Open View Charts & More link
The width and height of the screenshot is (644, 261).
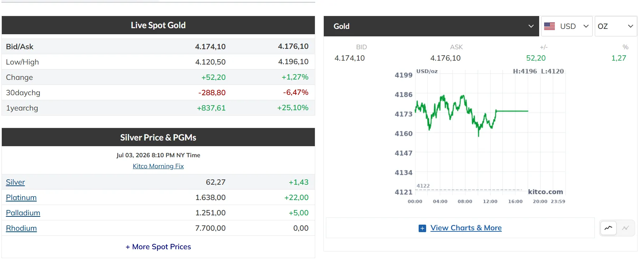point(466,228)
